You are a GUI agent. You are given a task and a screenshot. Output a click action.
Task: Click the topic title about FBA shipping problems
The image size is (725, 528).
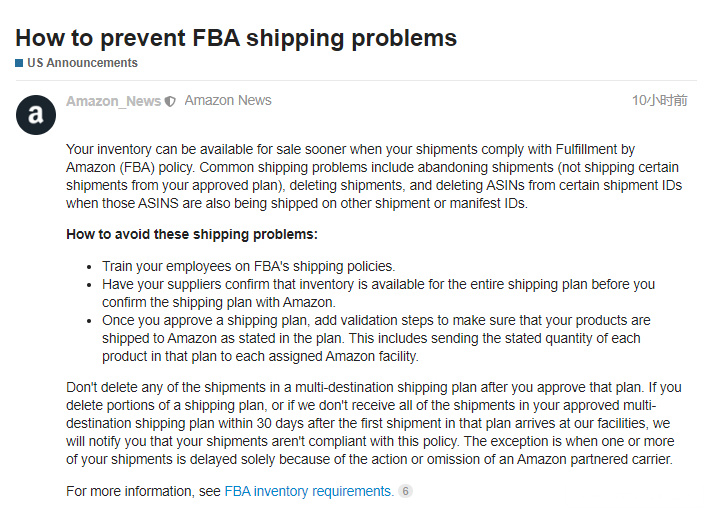click(x=236, y=38)
